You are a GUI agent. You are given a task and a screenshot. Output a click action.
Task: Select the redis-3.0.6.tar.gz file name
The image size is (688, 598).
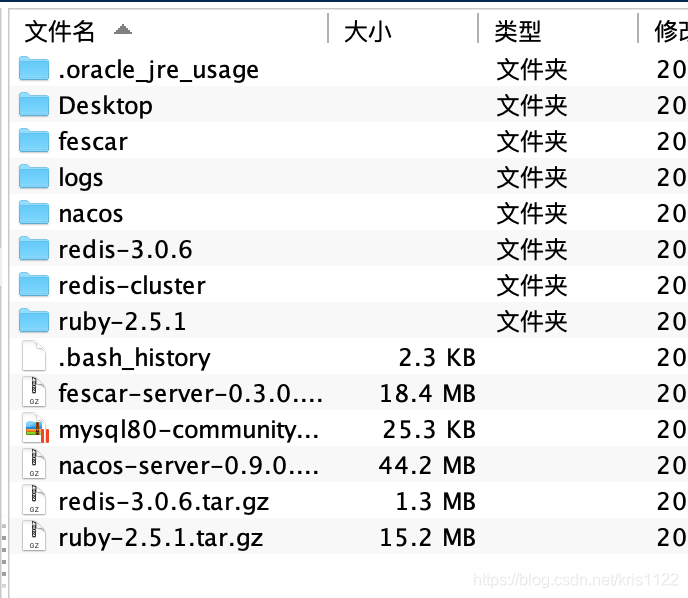164,502
